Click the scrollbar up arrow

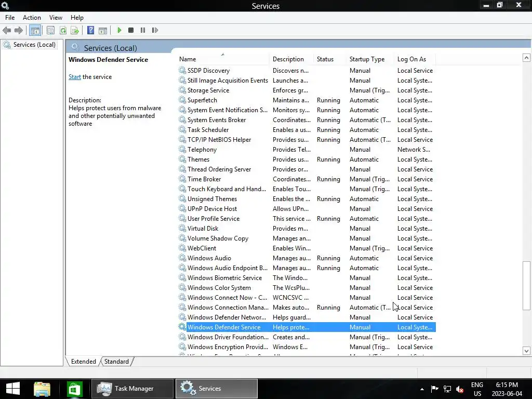526,58
